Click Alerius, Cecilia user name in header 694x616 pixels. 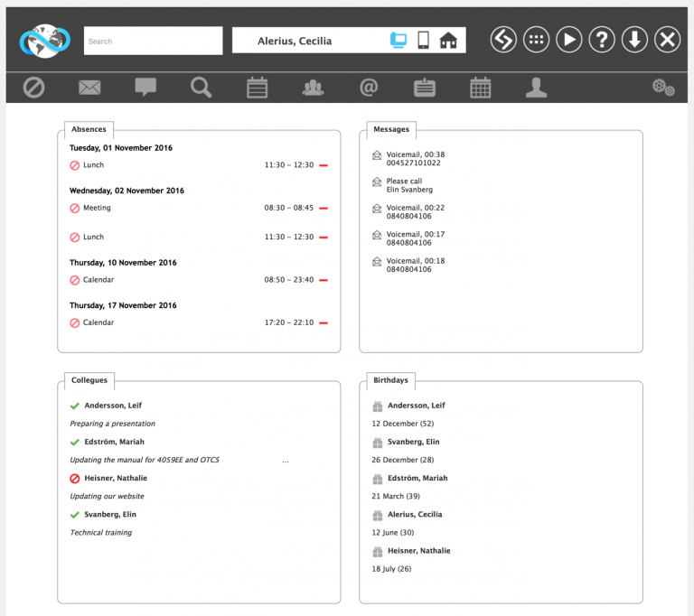295,41
